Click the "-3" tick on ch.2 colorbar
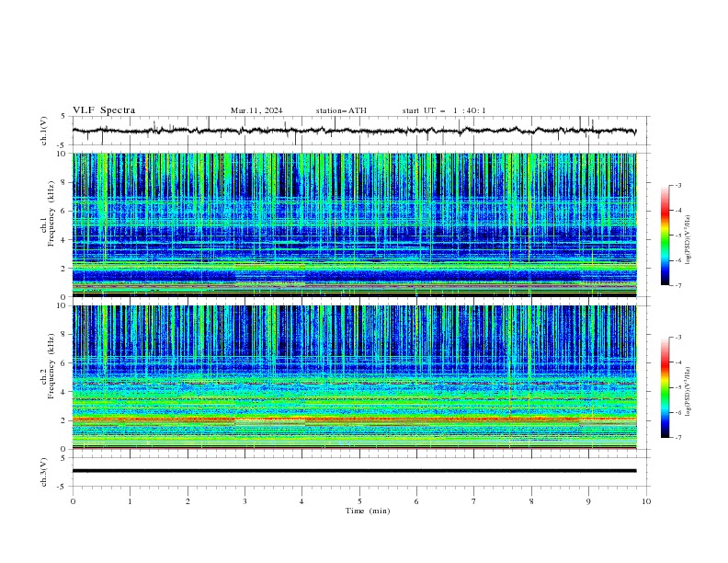Screen dimensions: 728x563 point(678,338)
